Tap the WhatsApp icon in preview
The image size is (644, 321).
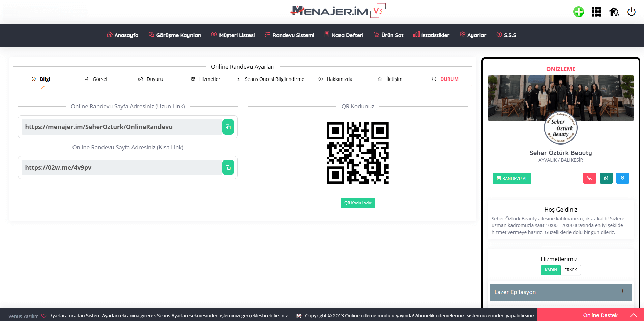pos(606,178)
